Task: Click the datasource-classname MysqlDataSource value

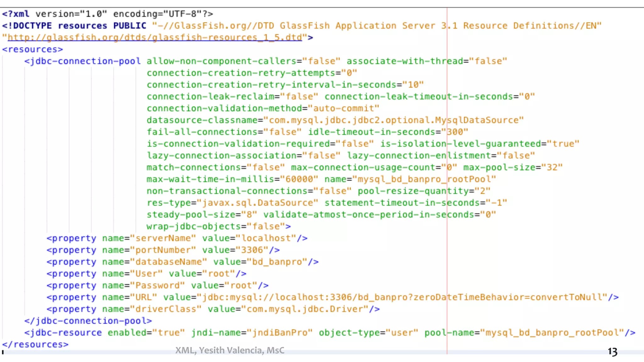Action: click(393, 120)
